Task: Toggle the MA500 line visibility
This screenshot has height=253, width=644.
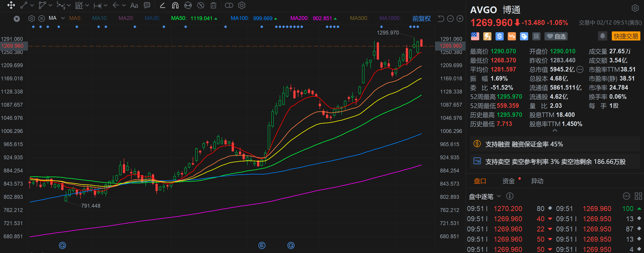Action: click(359, 18)
